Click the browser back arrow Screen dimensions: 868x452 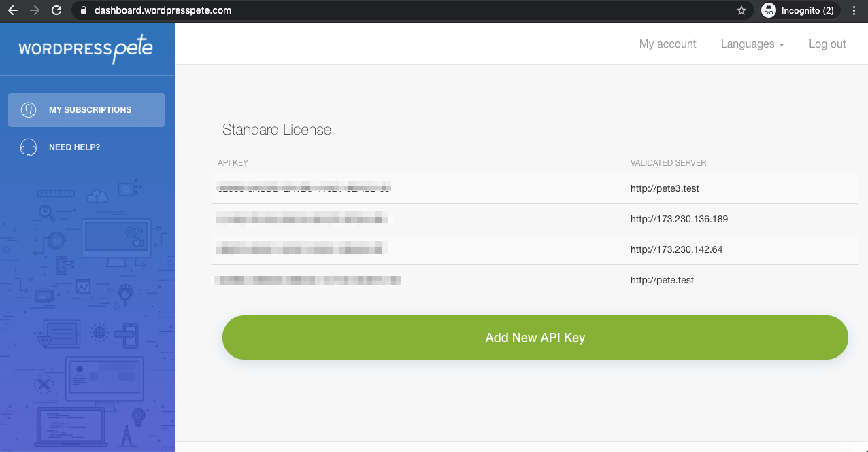pos(13,11)
